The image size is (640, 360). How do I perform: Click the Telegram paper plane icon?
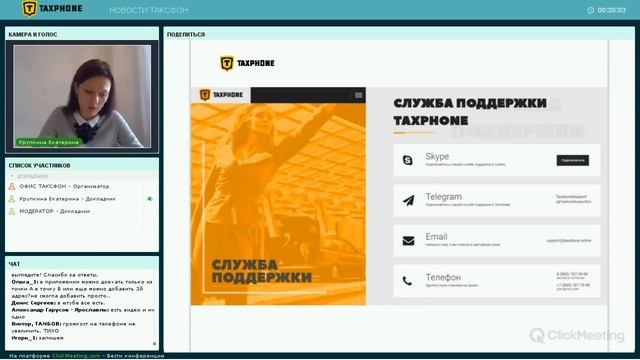tap(409, 200)
